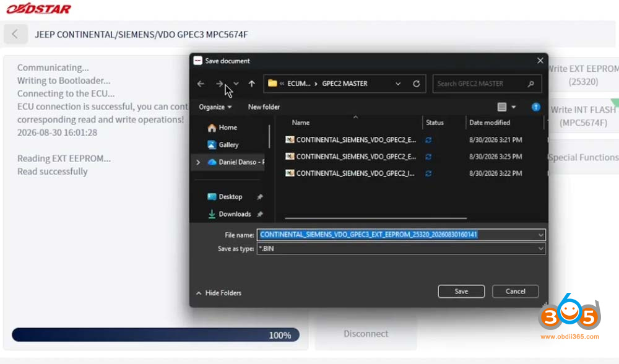Sort files by Status column
This screenshot has height=364, width=619.
coord(435,123)
